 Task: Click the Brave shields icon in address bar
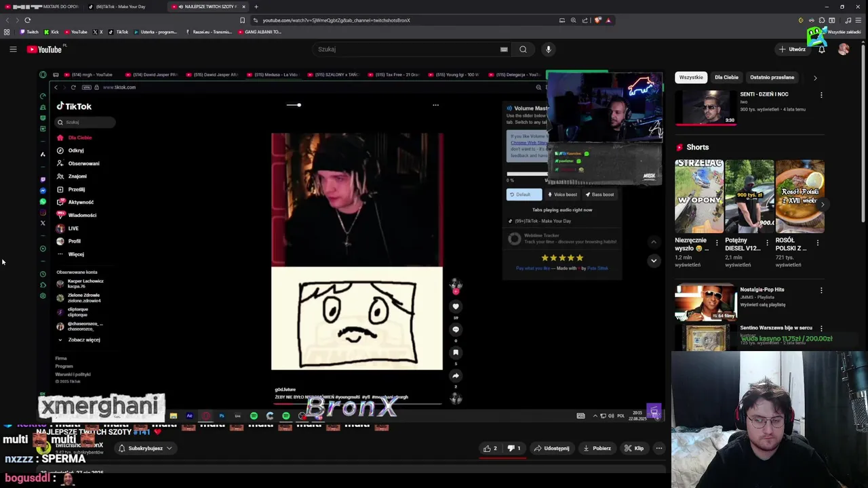pos(597,20)
